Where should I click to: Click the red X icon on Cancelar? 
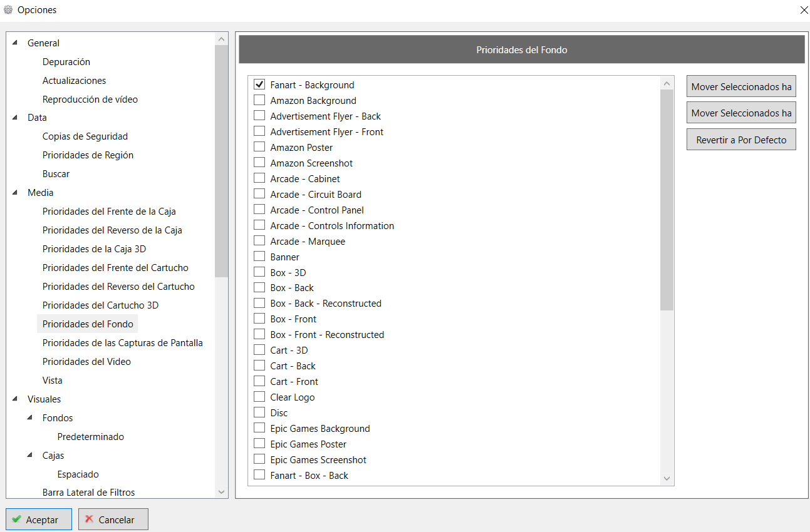pos(90,519)
